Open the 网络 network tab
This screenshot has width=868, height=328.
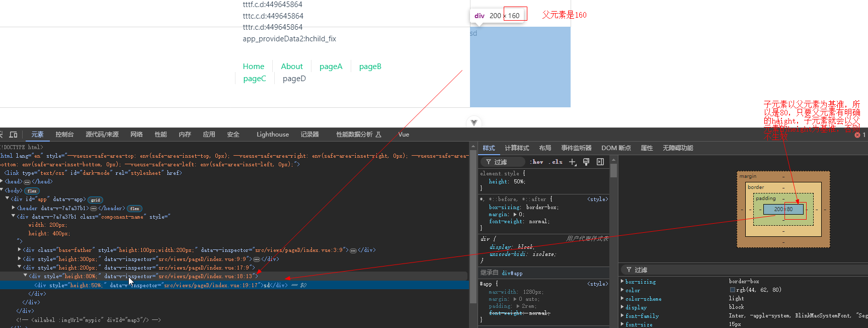pyautogui.click(x=136, y=135)
